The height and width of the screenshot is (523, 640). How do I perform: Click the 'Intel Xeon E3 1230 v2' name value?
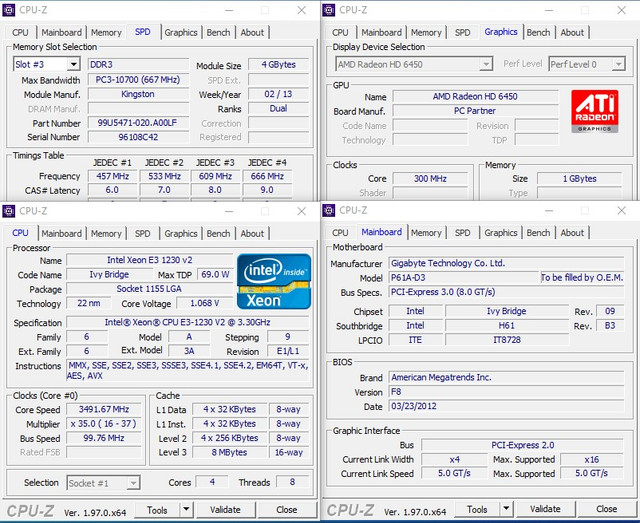pyautogui.click(x=150, y=260)
